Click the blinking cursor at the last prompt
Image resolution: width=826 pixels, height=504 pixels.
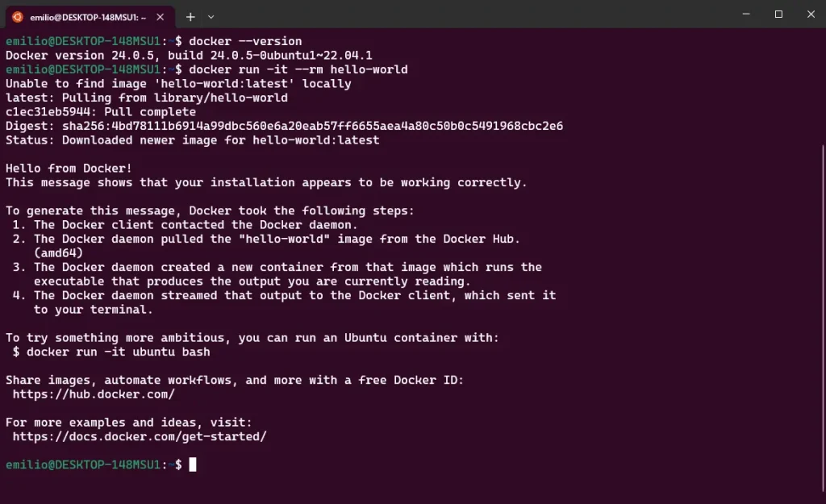pyautogui.click(x=193, y=464)
